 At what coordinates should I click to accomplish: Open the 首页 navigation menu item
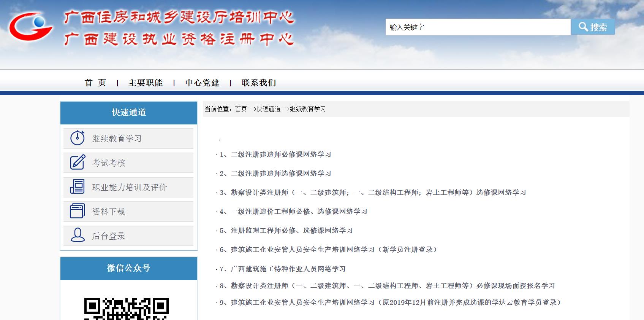coord(95,83)
